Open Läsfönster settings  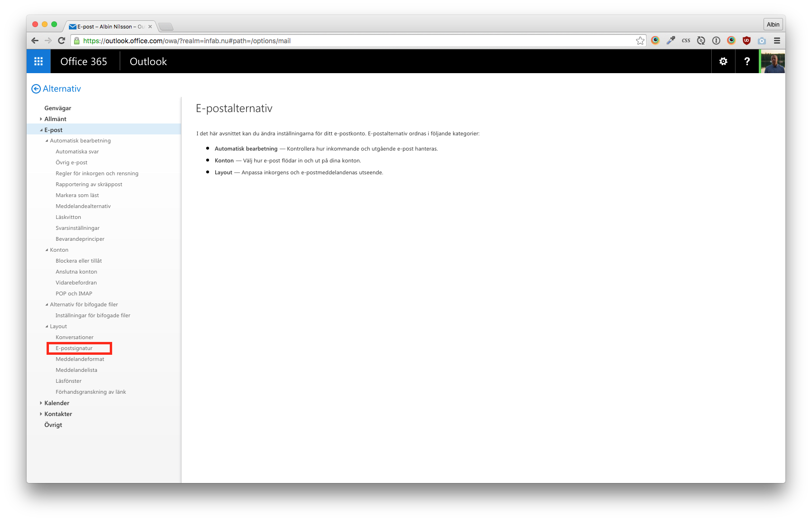click(x=68, y=381)
